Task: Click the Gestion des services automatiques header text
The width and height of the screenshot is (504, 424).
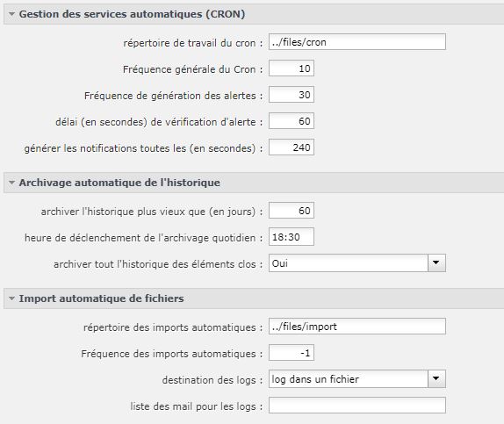Action: click(132, 14)
